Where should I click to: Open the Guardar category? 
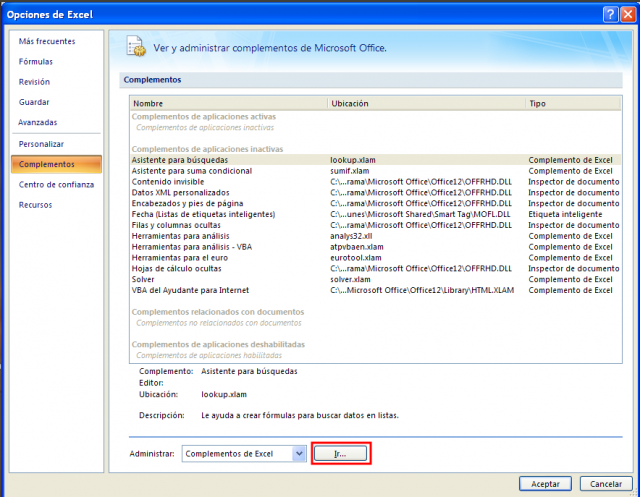coord(34,102)
